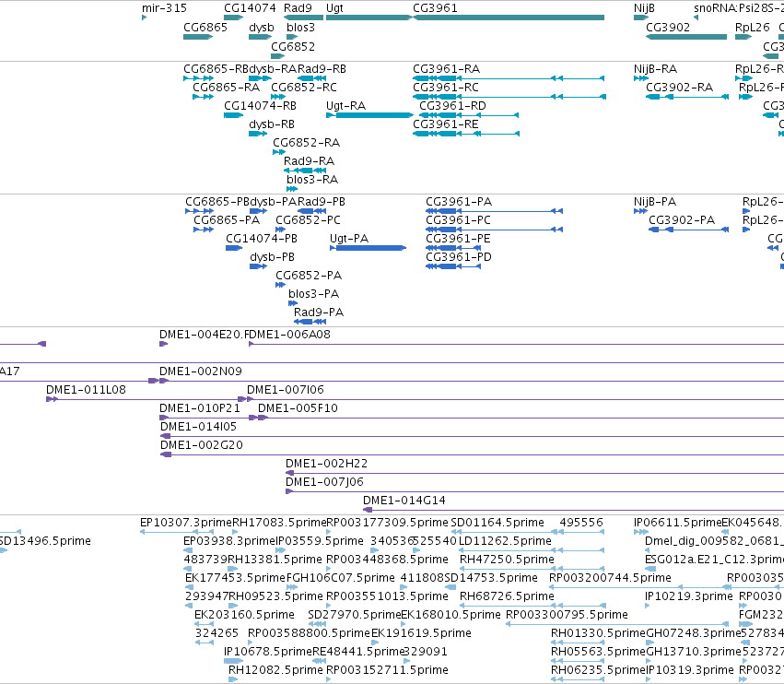
Task: Click the NijB gene label
Action: (644, 8)
